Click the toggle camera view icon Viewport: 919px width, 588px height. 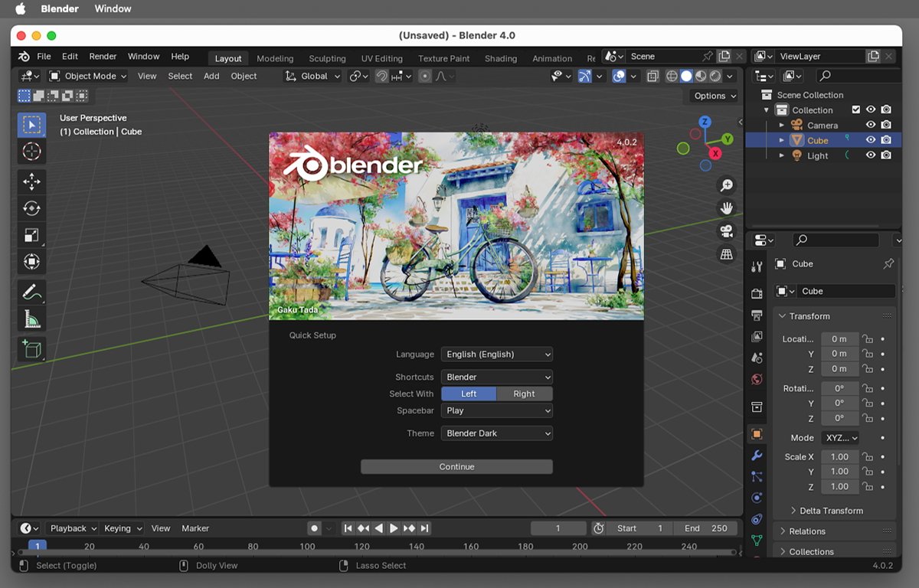pyautogui.click(x=726, y=231)
